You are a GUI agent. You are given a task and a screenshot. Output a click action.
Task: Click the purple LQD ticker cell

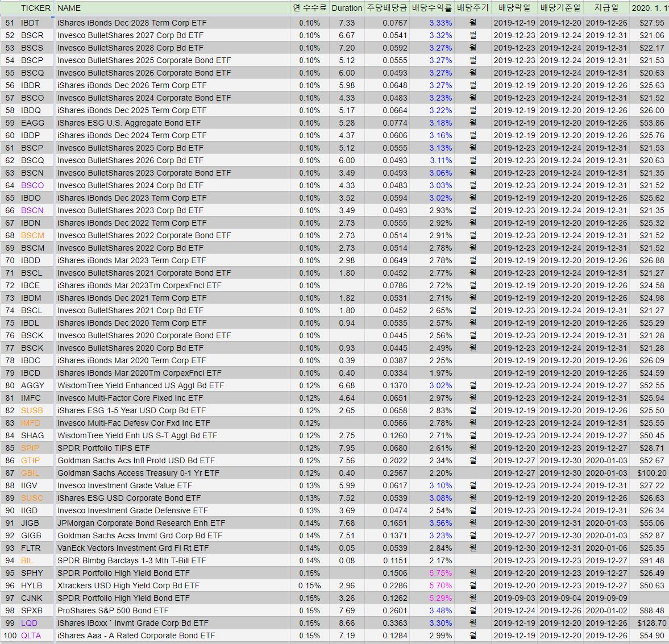point(36,623)
